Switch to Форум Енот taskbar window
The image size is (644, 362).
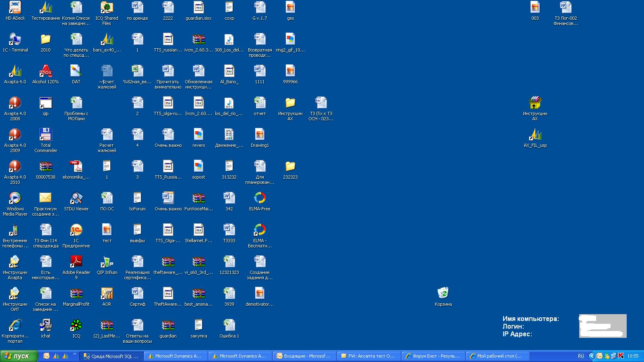(x=433, y=356)
